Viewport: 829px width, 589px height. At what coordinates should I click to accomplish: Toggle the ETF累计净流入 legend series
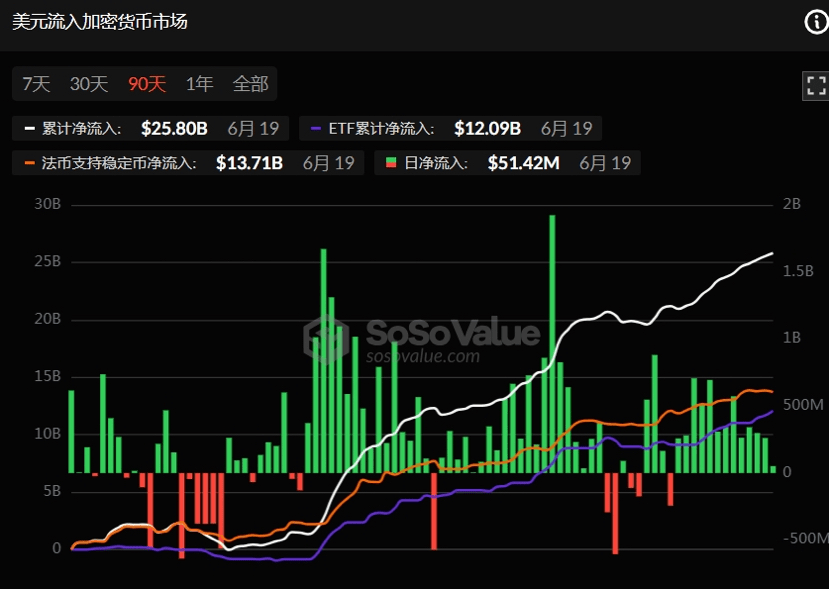pos(450,128)
